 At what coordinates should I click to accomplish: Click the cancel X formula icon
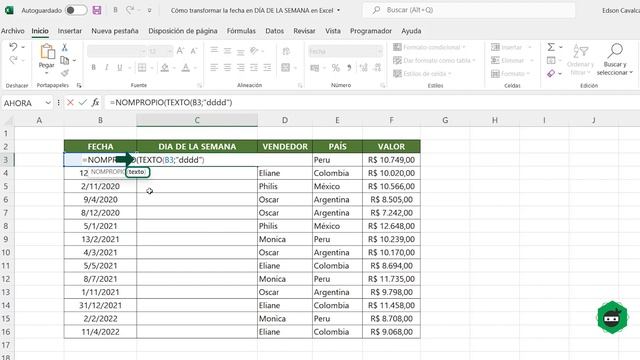70,103
